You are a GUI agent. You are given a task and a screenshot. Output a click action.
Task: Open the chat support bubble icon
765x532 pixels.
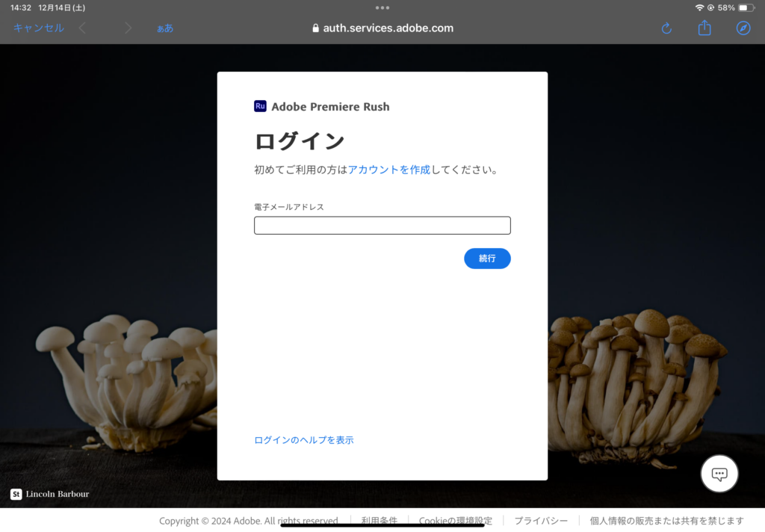[719, 474]
